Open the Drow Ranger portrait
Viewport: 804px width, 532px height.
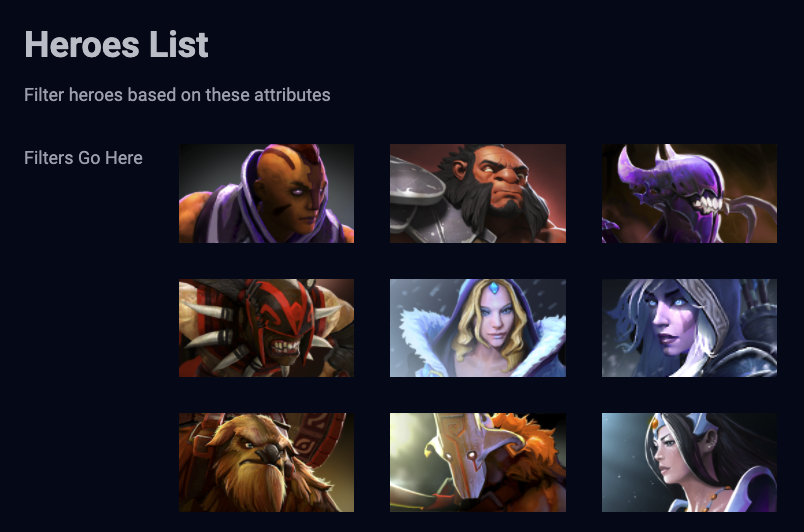tap(689, 328)
